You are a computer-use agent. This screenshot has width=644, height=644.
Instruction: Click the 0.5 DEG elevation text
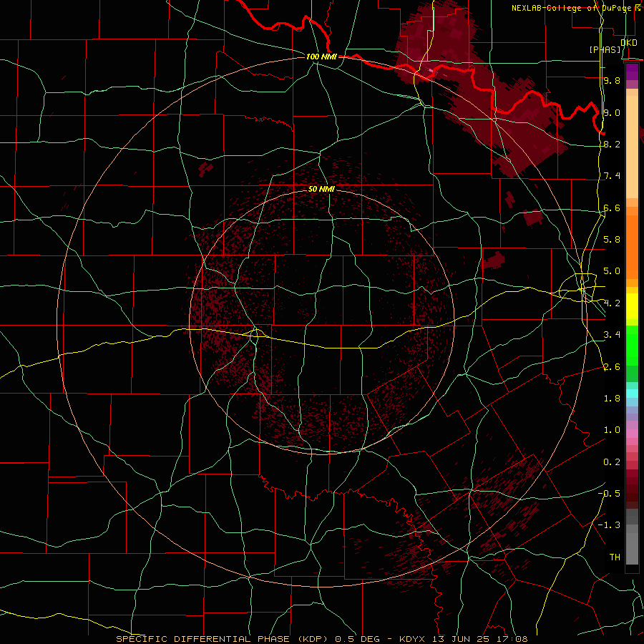point(358,639)
